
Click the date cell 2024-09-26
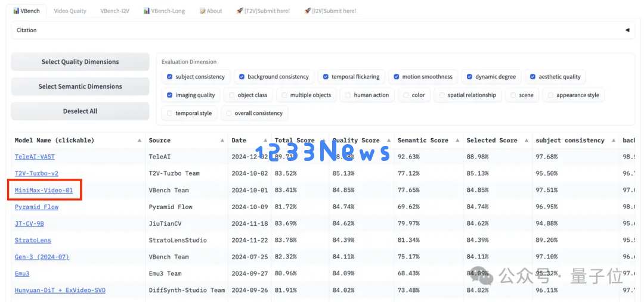tap(250, 291)
